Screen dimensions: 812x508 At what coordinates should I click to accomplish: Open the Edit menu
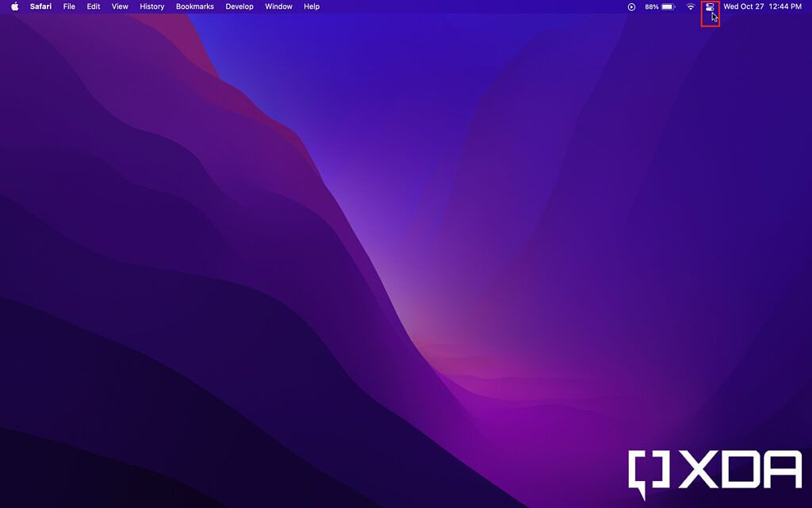(x=93, y=6)
